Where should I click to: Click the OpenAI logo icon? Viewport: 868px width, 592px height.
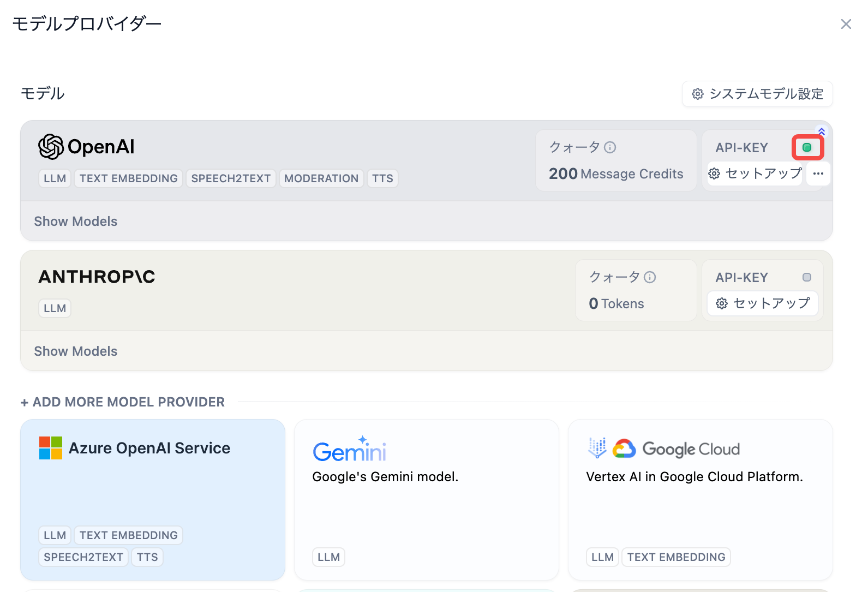coord(51,147)
